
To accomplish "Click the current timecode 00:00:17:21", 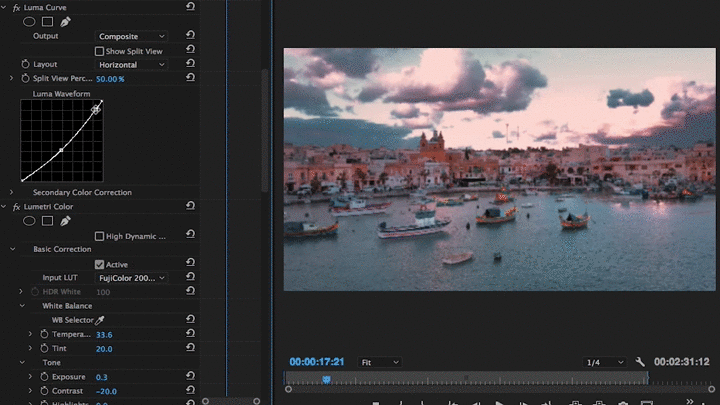I will tap(317, 362).
